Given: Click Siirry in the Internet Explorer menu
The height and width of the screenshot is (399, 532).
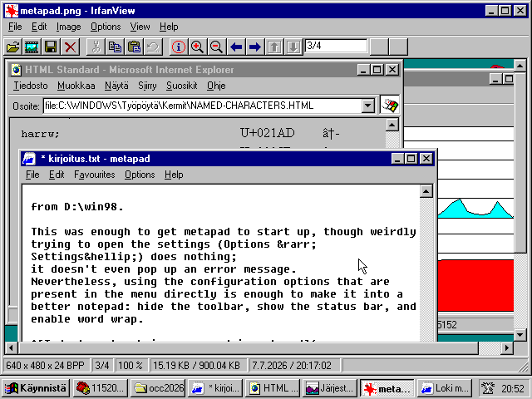Looking at the screenshot, I should [147, 86].
